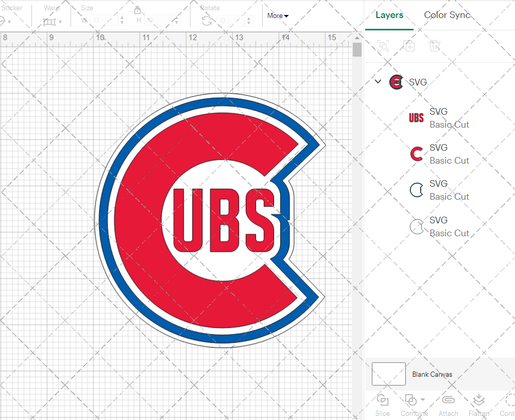
Task: Click the Width size field
Action: point(105,21)
